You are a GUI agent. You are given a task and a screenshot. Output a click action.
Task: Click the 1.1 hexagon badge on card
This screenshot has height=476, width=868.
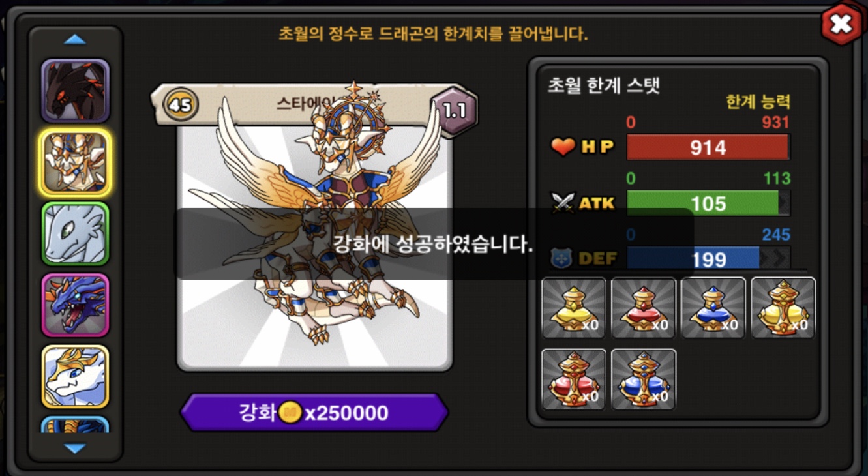tap(455, 110)
